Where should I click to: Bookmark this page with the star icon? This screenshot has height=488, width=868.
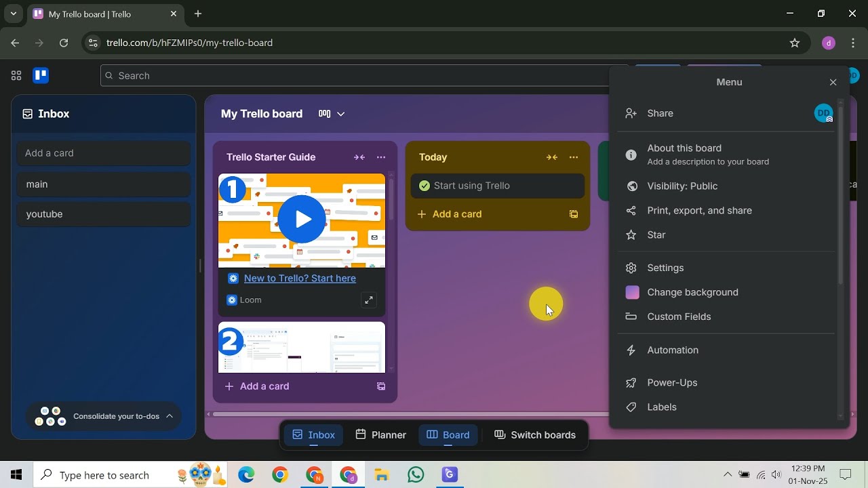[795, 43]
